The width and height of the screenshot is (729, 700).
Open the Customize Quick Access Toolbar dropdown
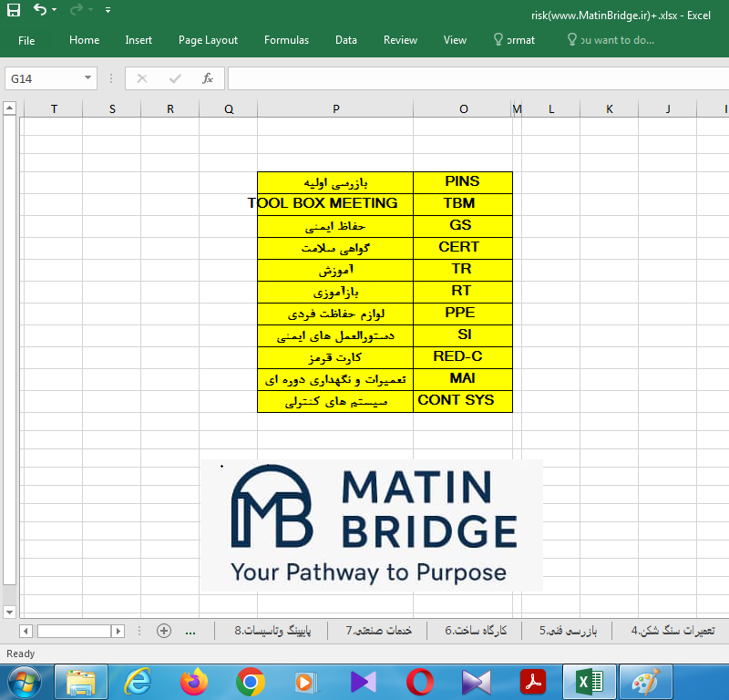click(x=108, y=11)
